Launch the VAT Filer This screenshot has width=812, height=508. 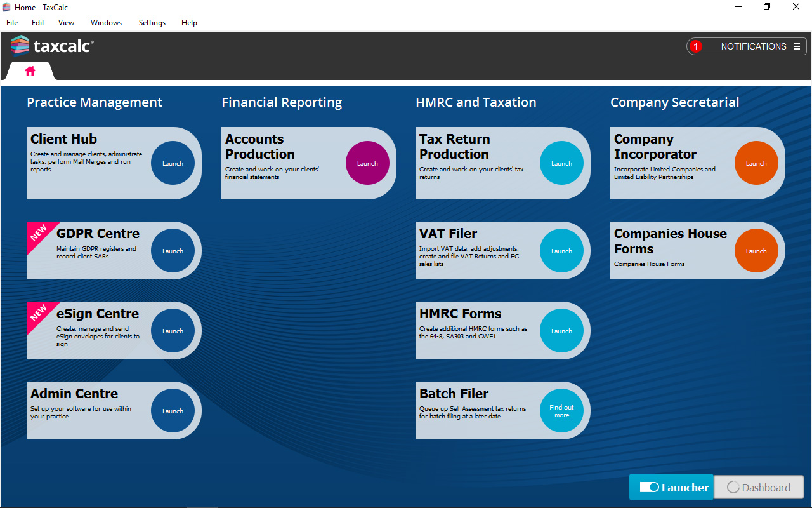pyautogui.click(x=561, y=251)
